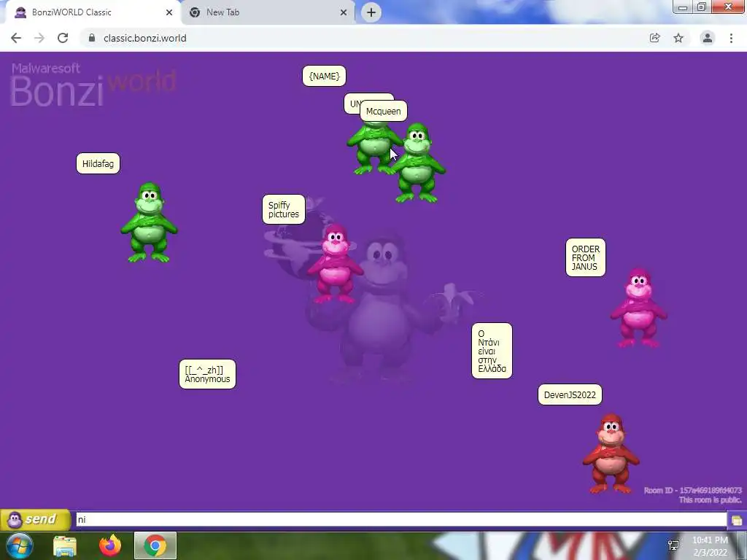Click the send button
This screenshot has width=747, height=560.
(35, 519)
